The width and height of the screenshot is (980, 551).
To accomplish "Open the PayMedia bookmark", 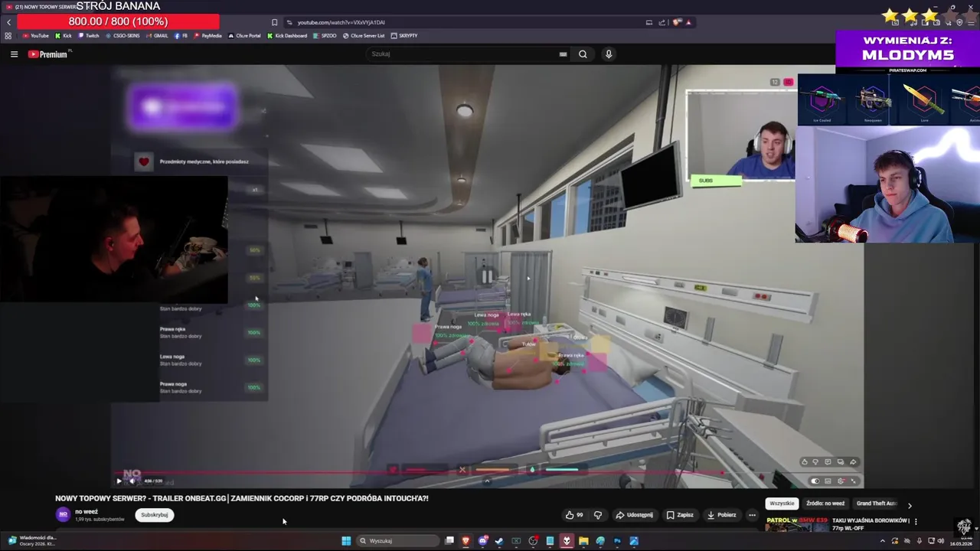I will click(x=207, y=36).
